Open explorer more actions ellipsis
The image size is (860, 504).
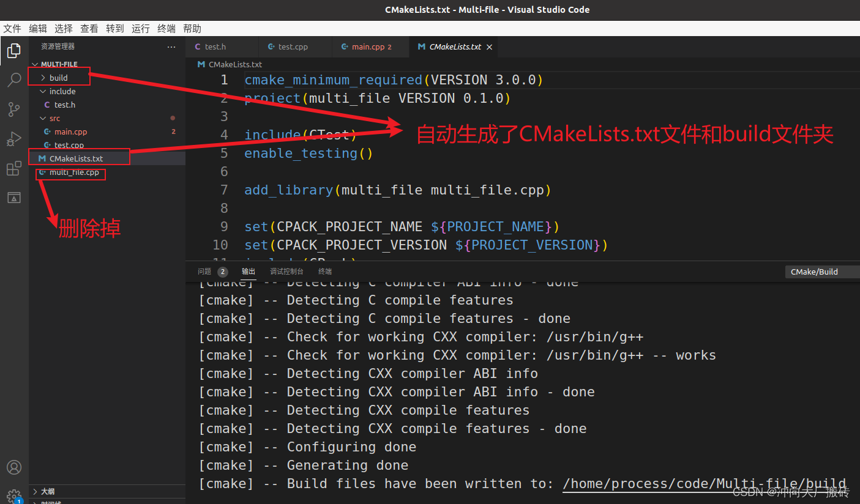(x=171, y=46)
